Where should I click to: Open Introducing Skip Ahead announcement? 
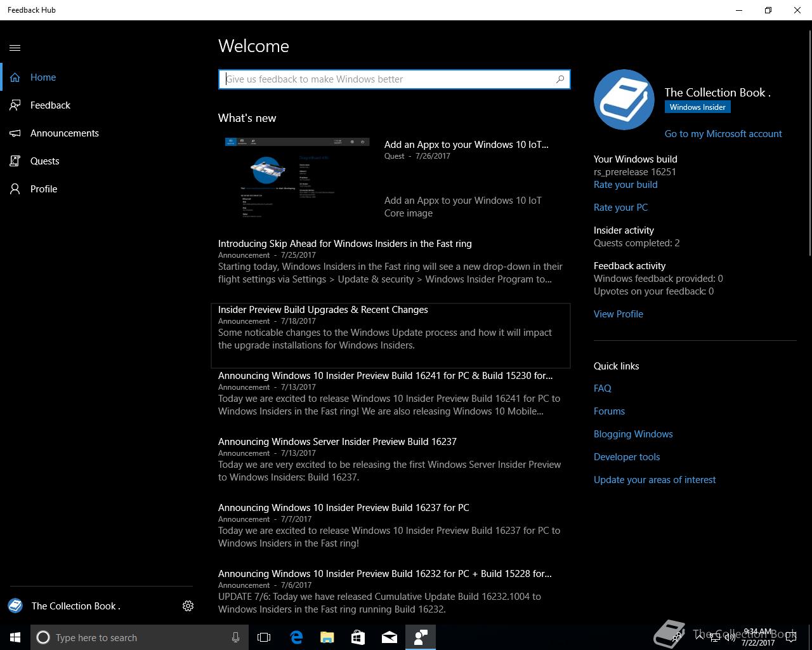coord(345,244)
